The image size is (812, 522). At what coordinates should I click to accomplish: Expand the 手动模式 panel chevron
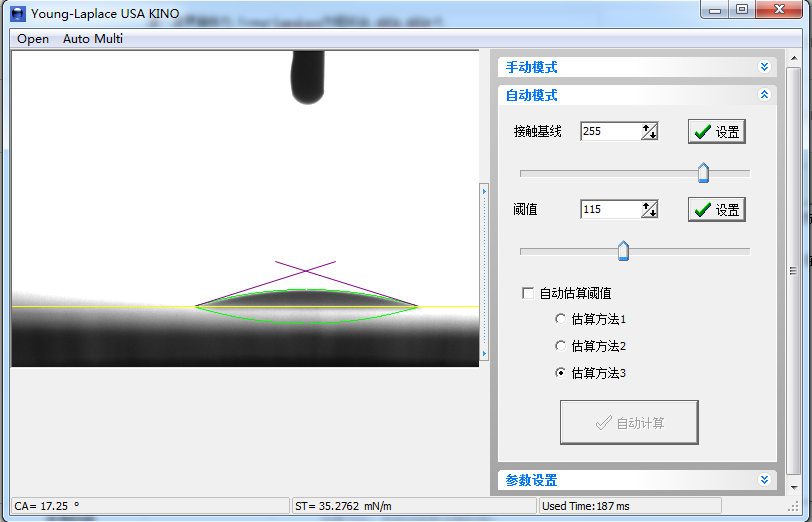[764, 67]
